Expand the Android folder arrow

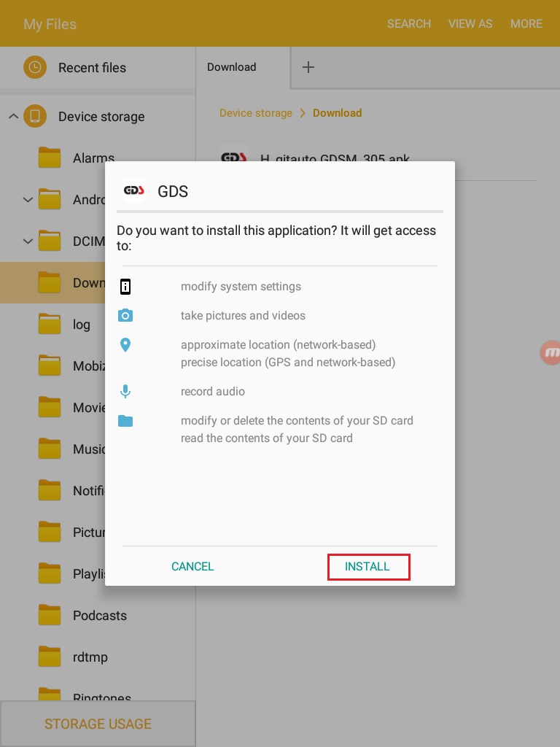point(28,200)
